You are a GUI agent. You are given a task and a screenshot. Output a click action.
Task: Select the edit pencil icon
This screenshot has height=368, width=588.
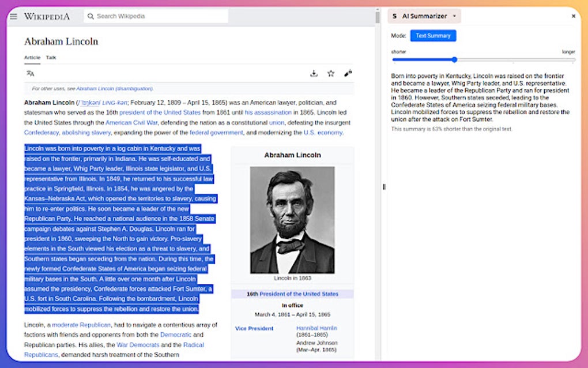pyautogui.click(x=348, y=73)
